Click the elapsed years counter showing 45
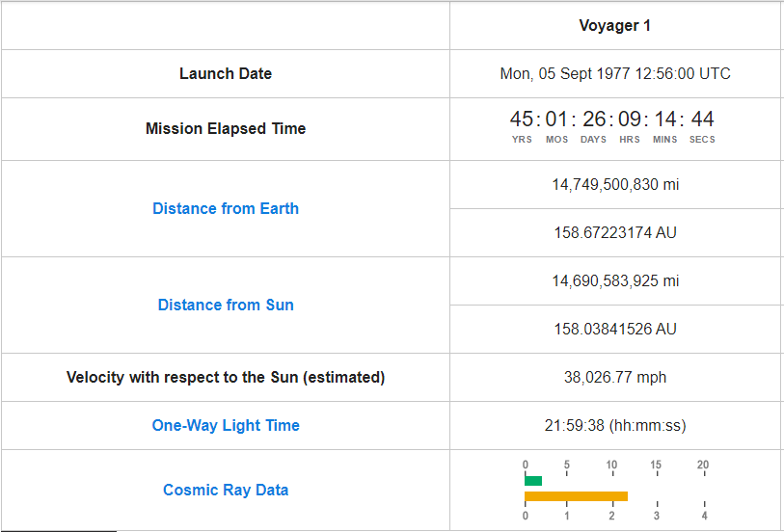 [522, 120]
